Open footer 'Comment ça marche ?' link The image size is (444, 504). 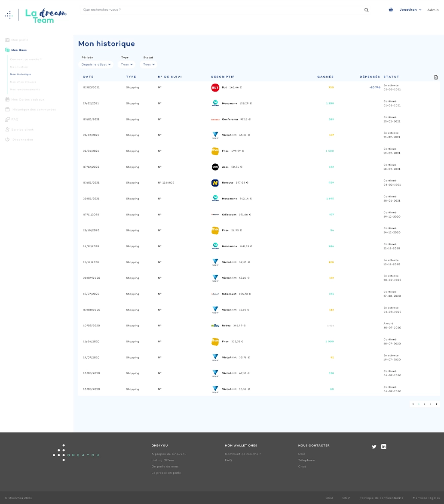point(243,454)
